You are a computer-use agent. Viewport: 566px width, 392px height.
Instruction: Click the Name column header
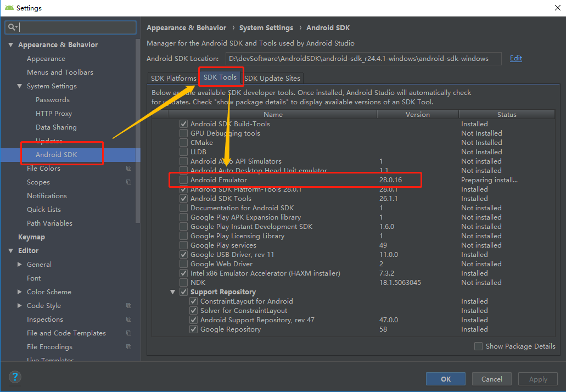272,114
